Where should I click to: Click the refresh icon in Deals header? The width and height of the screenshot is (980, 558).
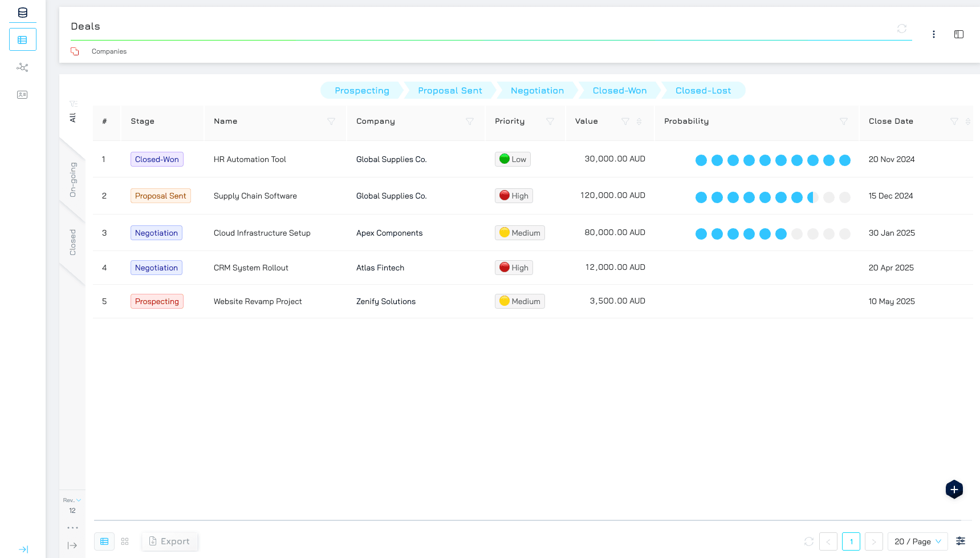[x=902, y=29]
